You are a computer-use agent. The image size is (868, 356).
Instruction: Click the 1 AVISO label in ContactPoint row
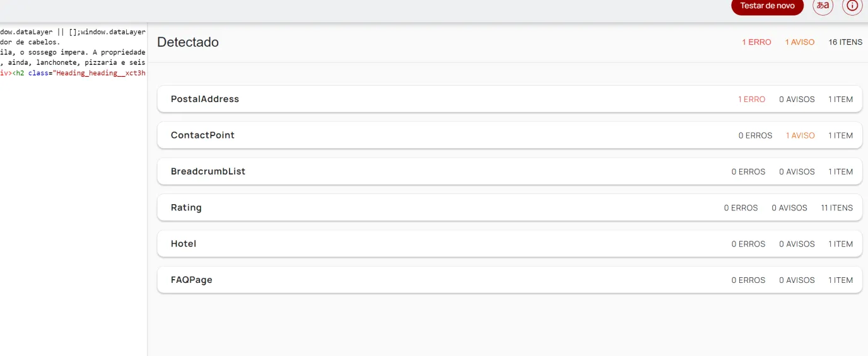801,135
